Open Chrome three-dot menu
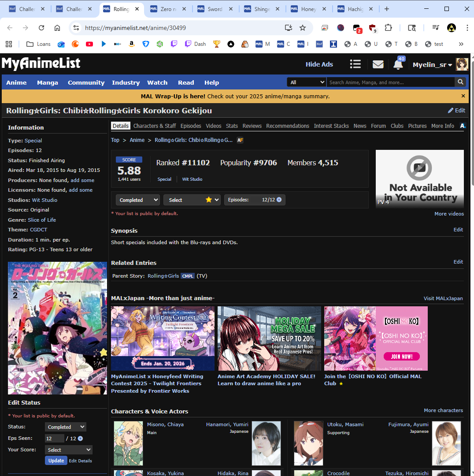This screenshot has height=476, width=474. click(467, 28)
